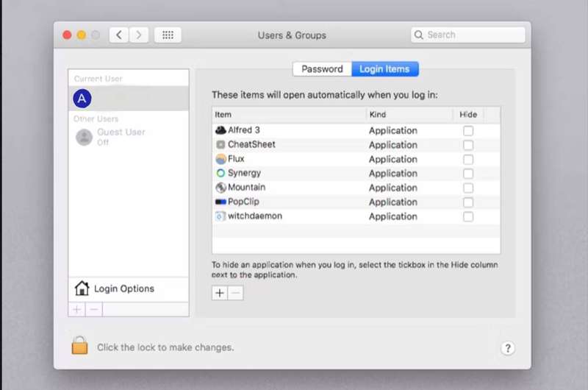
Task: Click in the Search field
Action: (x=468, y=35)
